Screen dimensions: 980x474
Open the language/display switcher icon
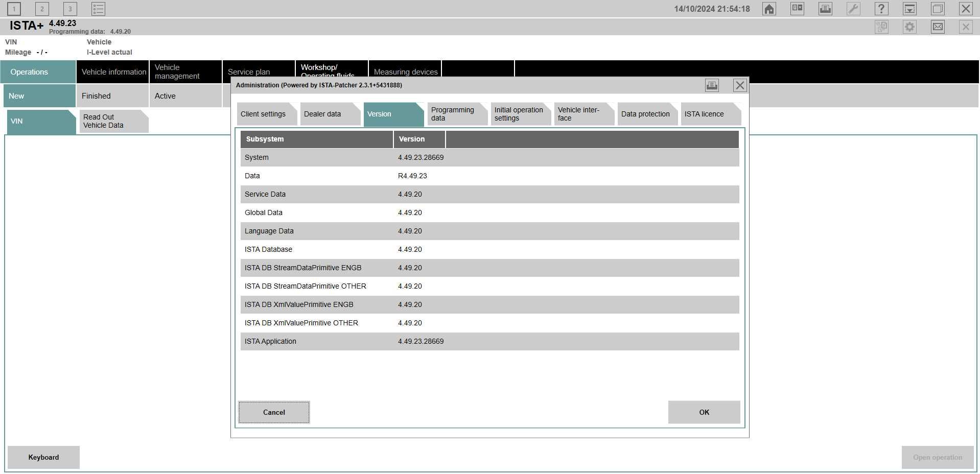point(797,9)
